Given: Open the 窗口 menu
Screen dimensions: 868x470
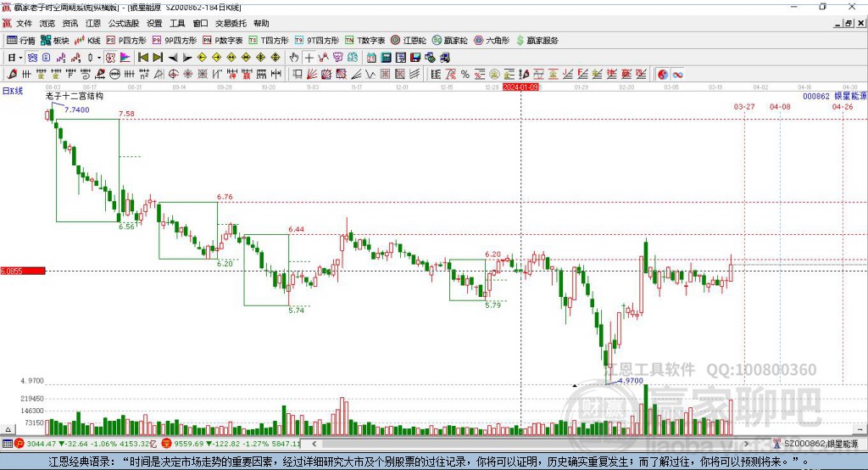Looking at the screenshot, I should (x=200, y=23).
